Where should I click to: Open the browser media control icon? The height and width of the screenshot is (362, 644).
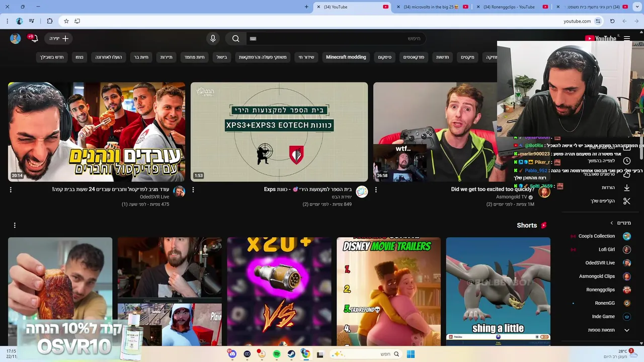coord(32,21)
